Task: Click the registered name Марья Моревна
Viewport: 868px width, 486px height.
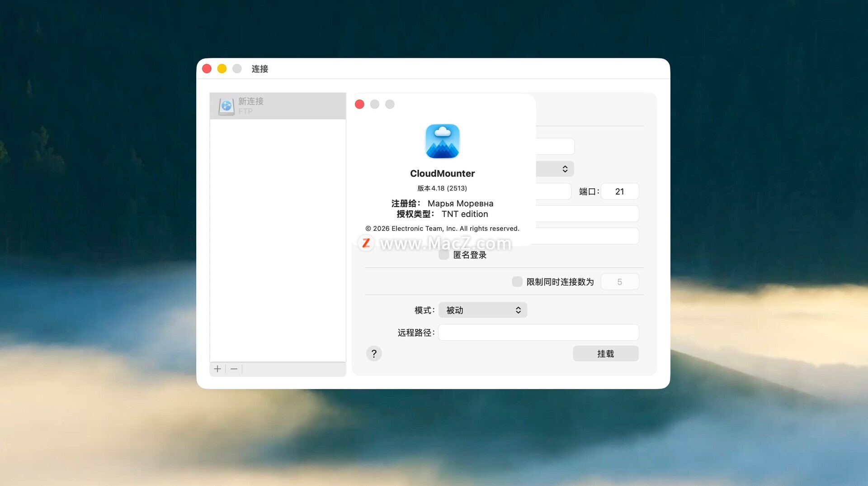Action: click(461, 204)
